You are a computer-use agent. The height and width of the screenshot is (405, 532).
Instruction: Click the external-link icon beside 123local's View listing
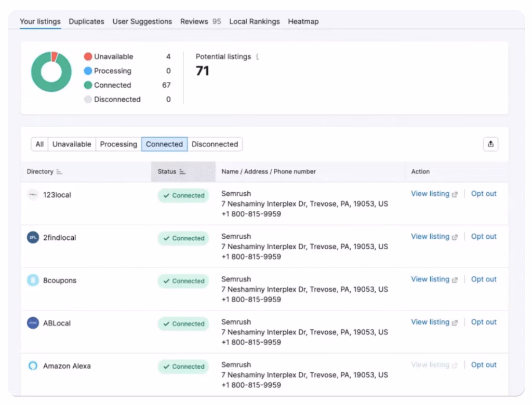455,194
